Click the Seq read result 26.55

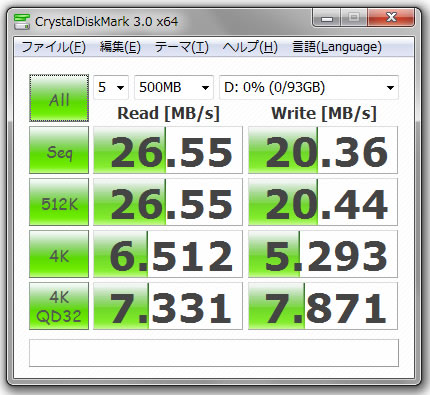pyautogui.click(x=168, y=150)
